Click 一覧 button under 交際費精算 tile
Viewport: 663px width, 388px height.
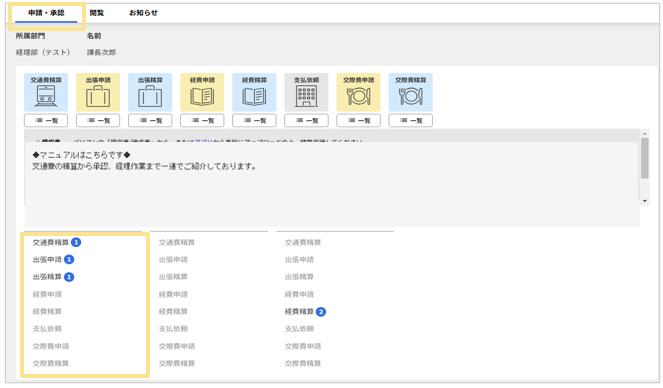tap(411, 120)
